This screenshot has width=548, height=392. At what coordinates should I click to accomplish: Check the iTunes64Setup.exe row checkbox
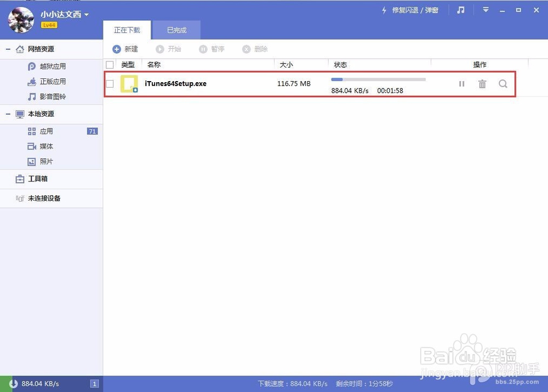(110, 84)
